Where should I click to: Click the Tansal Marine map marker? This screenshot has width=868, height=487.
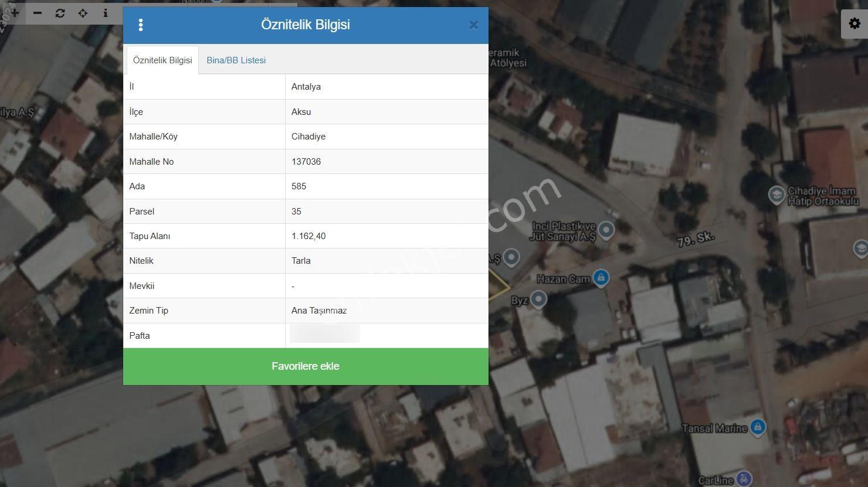[x=758, y=428]
